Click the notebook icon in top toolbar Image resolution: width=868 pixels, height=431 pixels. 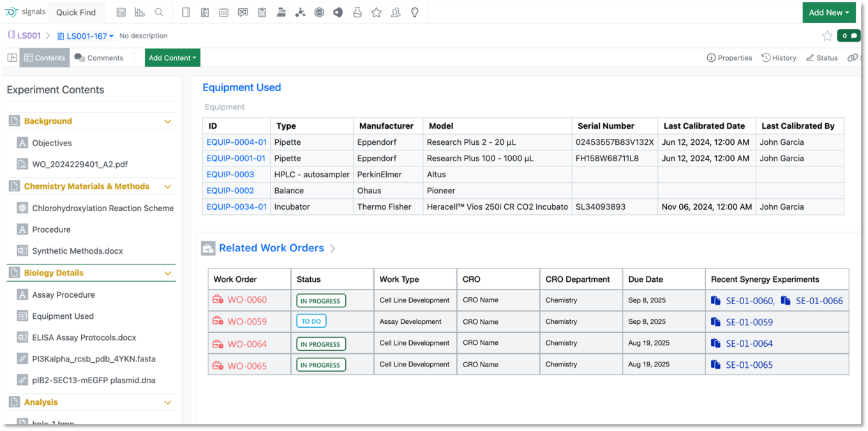186,13
